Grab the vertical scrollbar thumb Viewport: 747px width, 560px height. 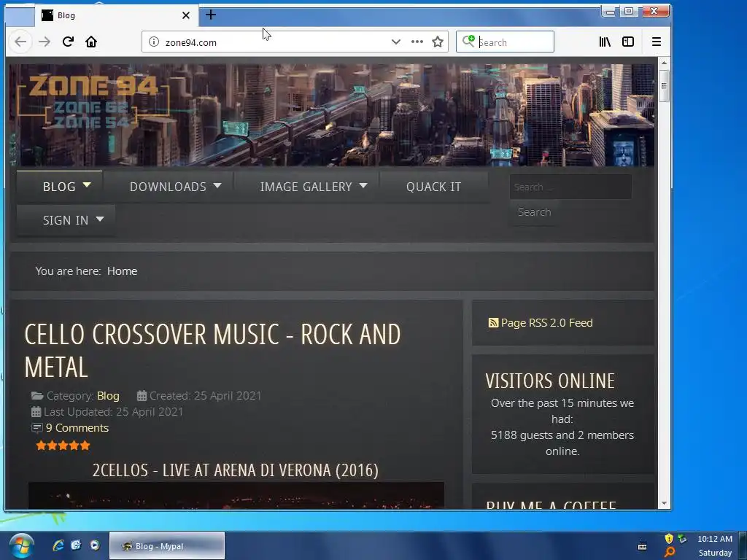(x=664, y=86)
